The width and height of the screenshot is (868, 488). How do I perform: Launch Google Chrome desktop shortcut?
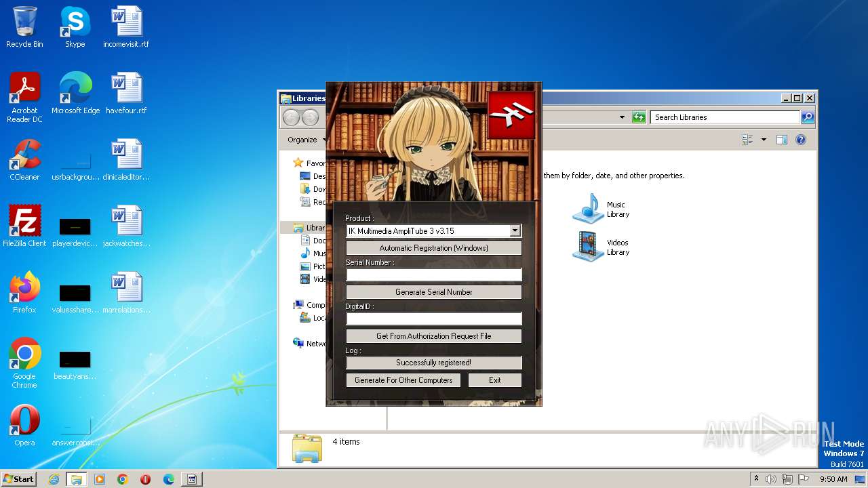click(x=24, y=363)
